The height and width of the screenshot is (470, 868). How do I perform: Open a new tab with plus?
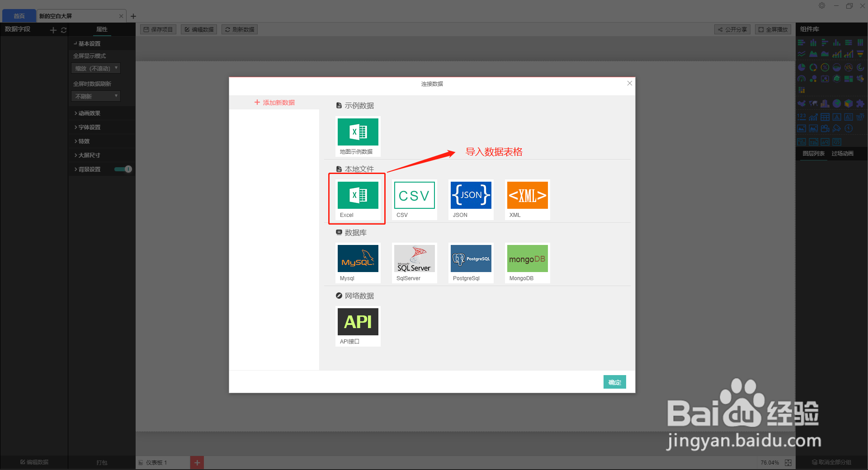(133, 16)
